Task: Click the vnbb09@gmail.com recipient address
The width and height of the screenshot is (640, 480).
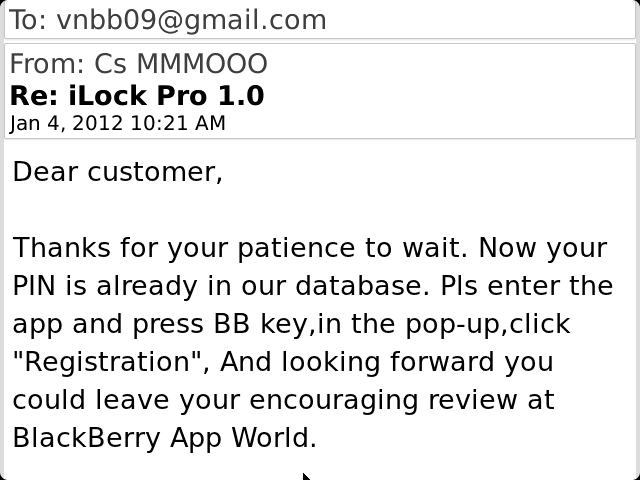Action: click(x=191, y=20)
